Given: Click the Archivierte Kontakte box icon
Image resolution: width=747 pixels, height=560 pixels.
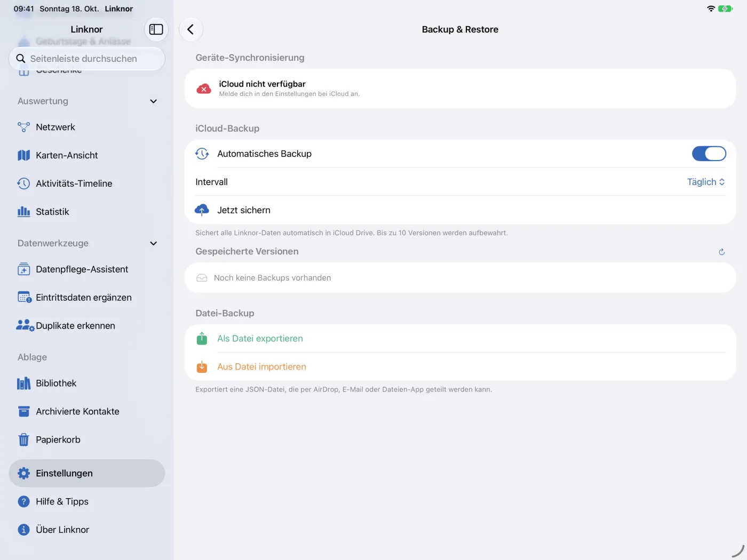Looking at the screenshot, I should (x=23, y=411).
